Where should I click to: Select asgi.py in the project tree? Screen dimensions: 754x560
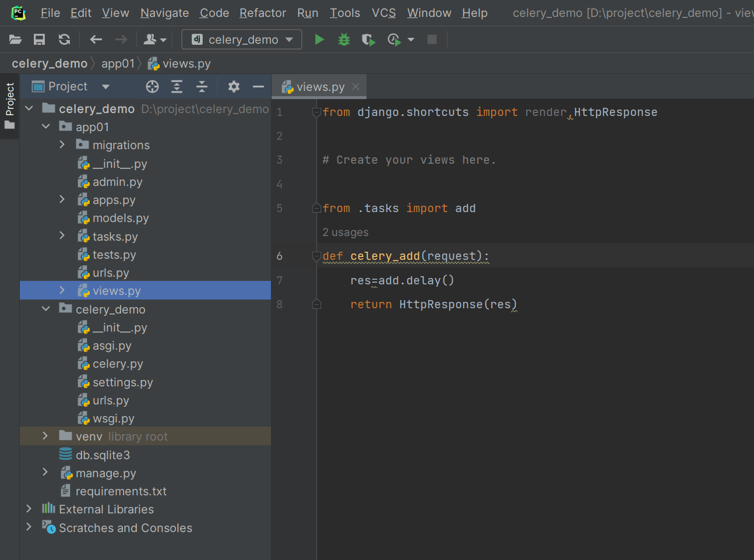tap(112, 346)
